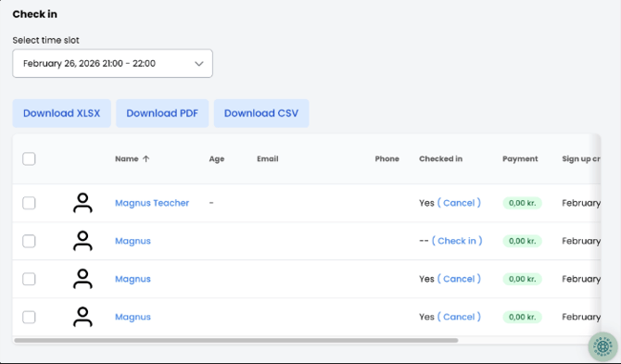Image resolution: width=621 pixels, height=364 pixels.
Task: Click the 0,00 kr. badge for Magnus Teacher
Action: (523, 203)
